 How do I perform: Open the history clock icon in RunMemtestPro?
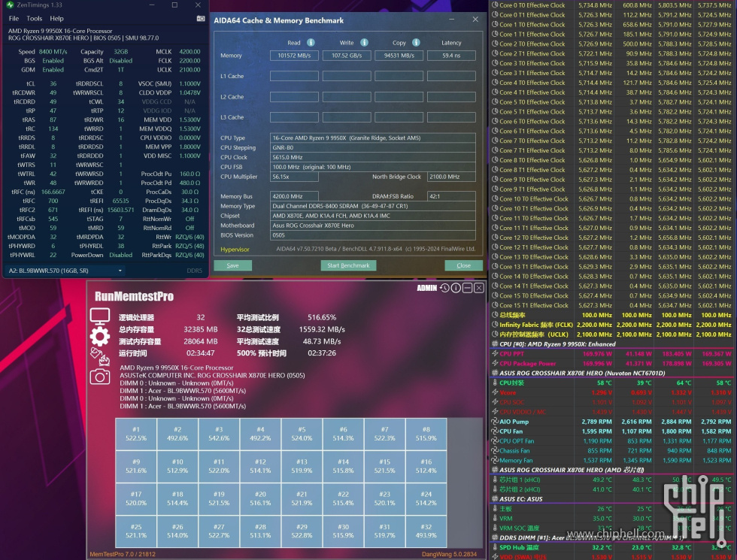click(x=444, y=288)
